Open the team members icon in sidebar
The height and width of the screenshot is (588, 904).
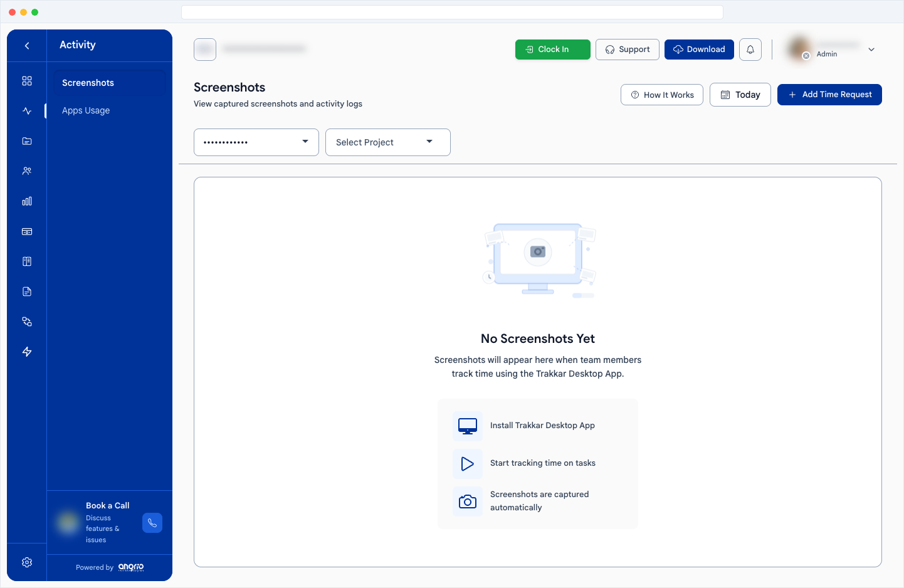[27, 171]
